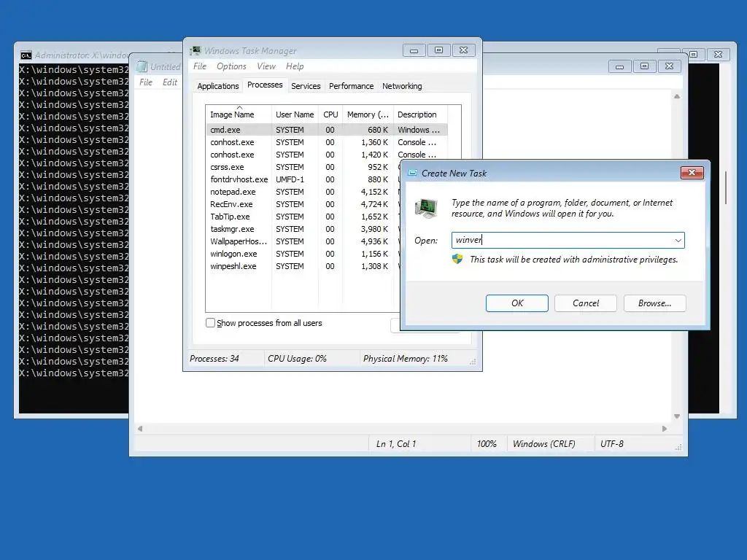
Task: Select the TabTip.exe process row
Action: point(303,217)
